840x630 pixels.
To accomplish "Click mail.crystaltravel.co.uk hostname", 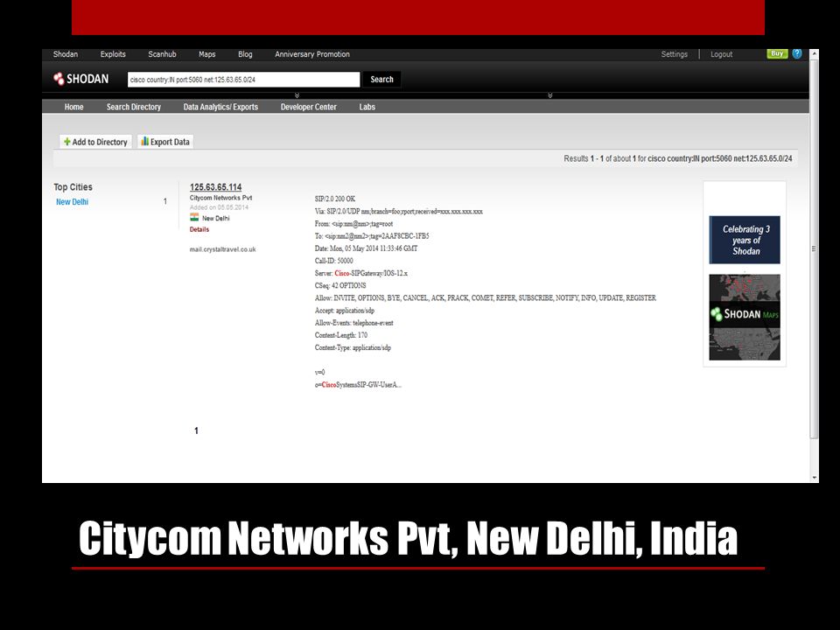I will (222, 249).
